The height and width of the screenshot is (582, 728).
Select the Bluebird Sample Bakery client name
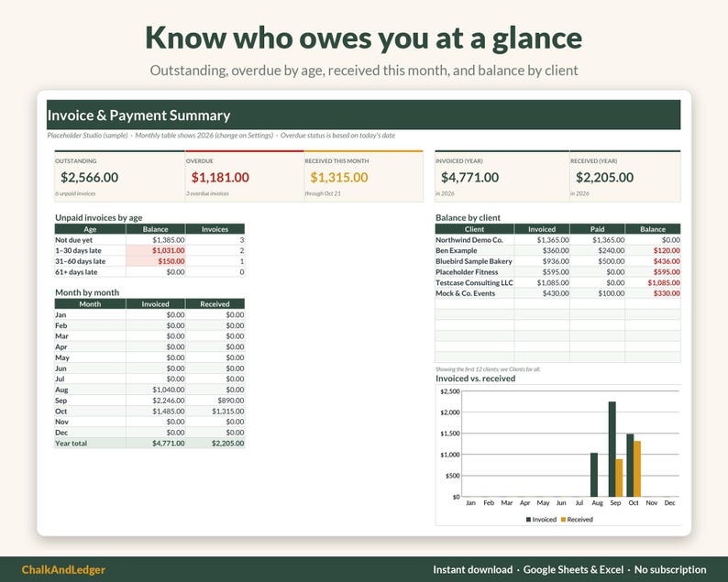click(474, 261)
